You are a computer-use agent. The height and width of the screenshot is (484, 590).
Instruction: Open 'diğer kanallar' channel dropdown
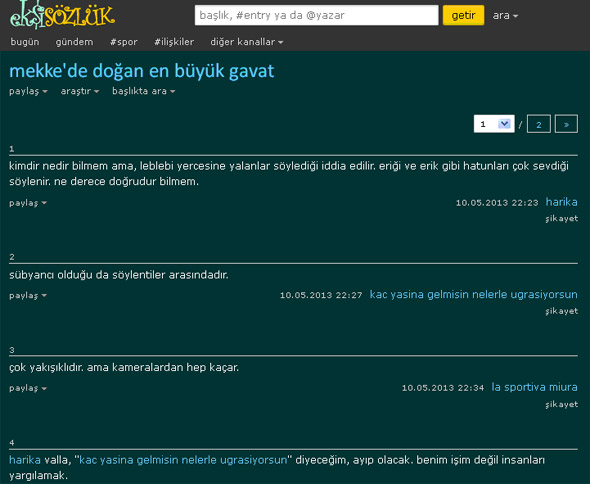pos(246,42)
